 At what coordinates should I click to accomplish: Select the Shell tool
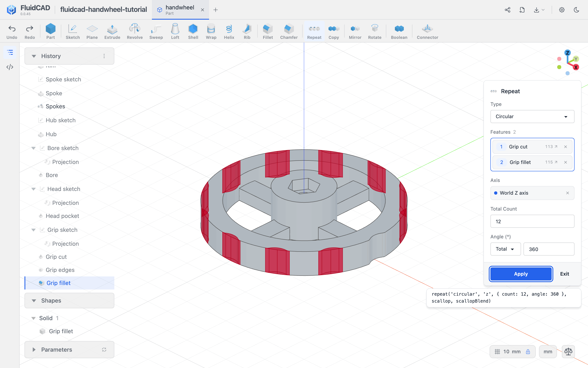pyautogui.click(x=193, y=31)
